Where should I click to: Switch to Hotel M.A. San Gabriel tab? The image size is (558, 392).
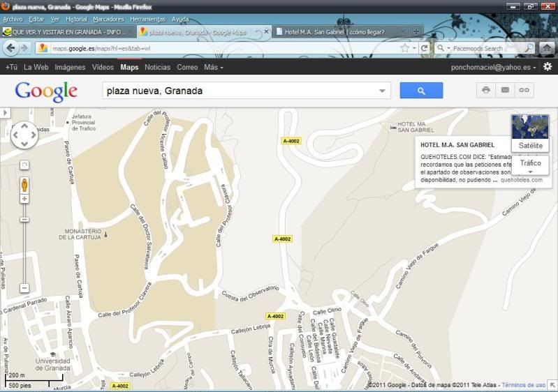click(339, 32)
